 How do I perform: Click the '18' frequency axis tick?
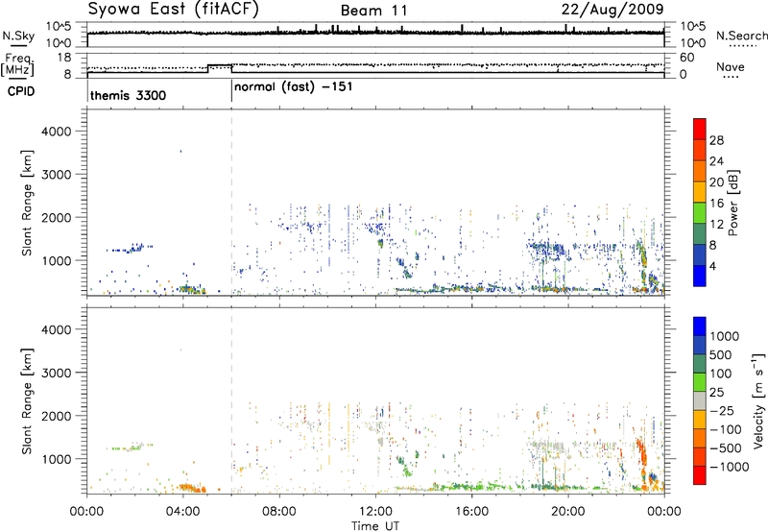click(63, 58)
